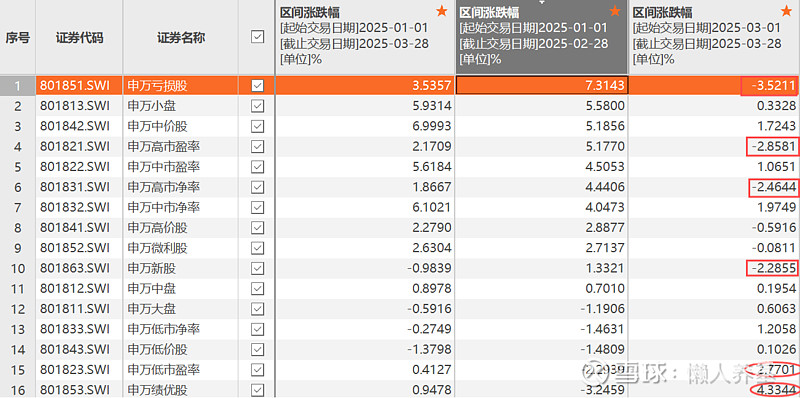Select row number 8 in 序号 column
This screenshot has height=398, width=800.
click(17, 228)
